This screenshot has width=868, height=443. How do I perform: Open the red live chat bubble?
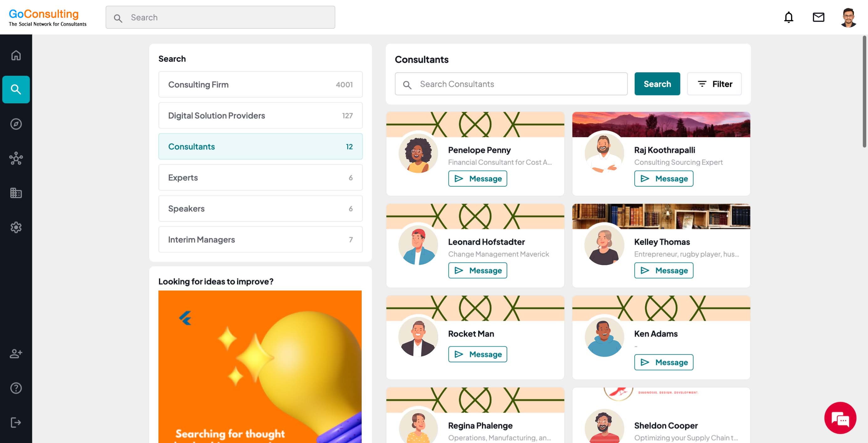pos(840,418)
